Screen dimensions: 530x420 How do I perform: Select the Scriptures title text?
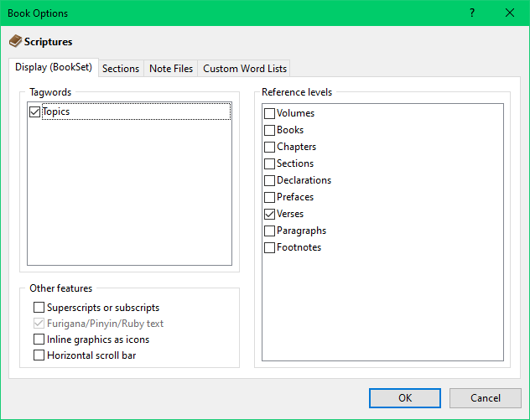click(48, 42)
